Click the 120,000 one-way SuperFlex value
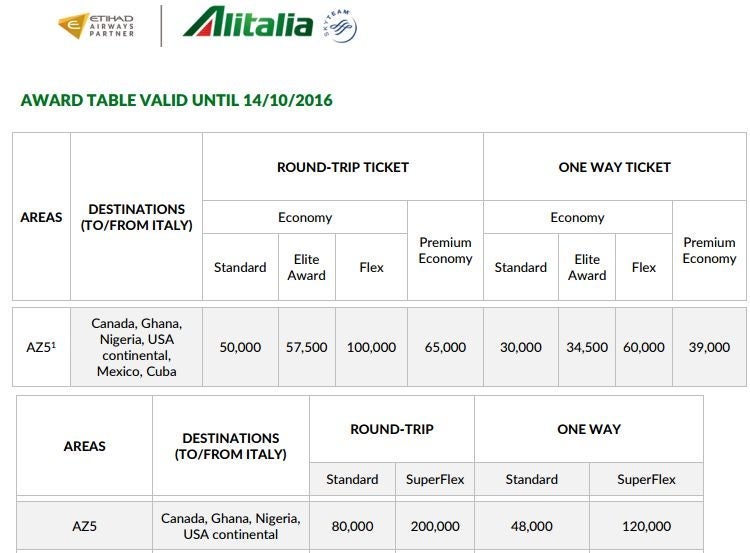Image resolution: width=750 pixels, height=553 pixels. point(646,526)
